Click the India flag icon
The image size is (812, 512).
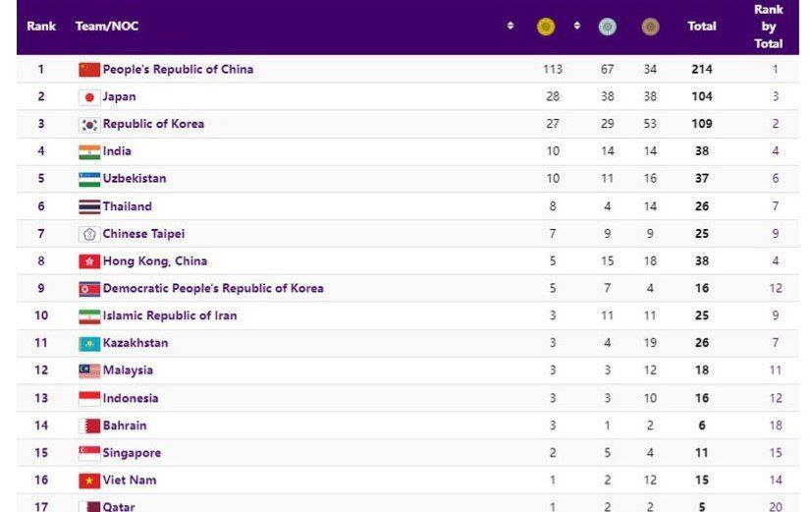click(89, 152)
